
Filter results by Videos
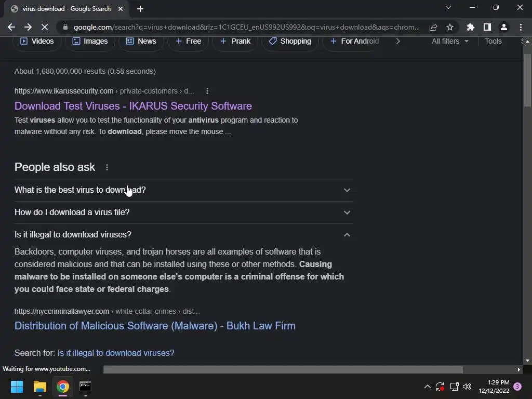pyautogui.click(x=37, y=41)
